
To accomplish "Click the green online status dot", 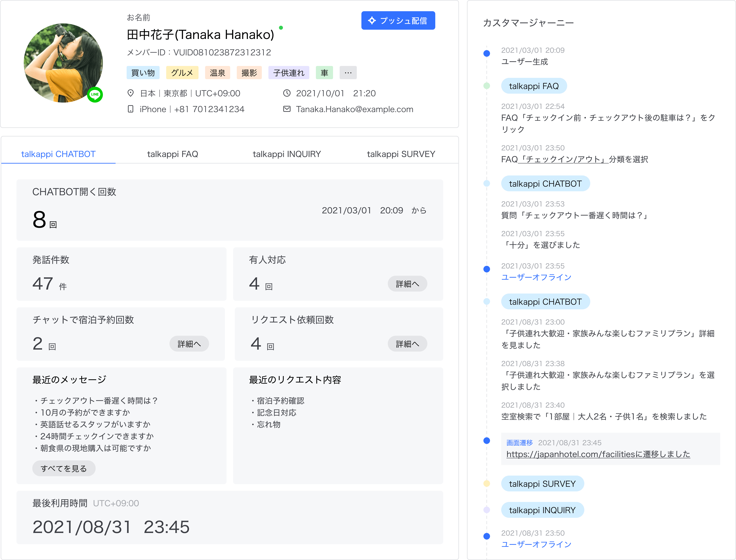I will [281, 28].
